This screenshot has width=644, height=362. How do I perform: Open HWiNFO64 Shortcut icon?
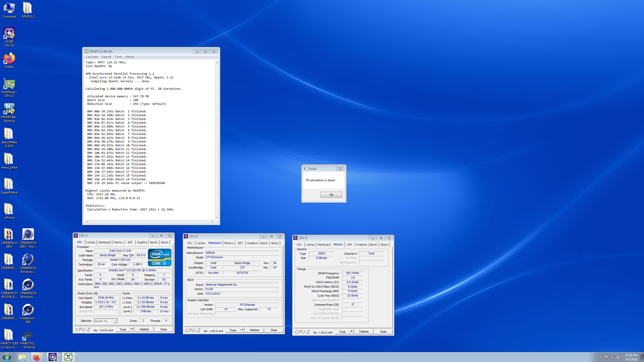click(x=9, y=112)
